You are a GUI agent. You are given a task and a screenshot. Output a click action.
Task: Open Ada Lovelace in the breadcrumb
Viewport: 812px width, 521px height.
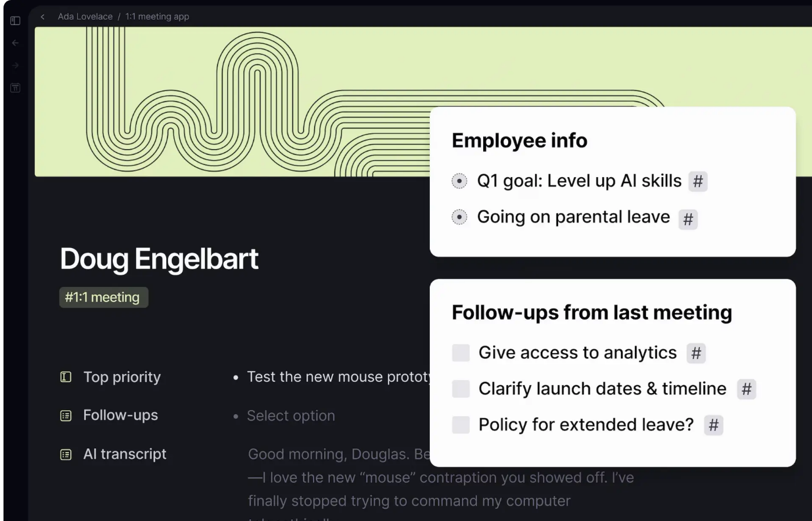(85, 17)
